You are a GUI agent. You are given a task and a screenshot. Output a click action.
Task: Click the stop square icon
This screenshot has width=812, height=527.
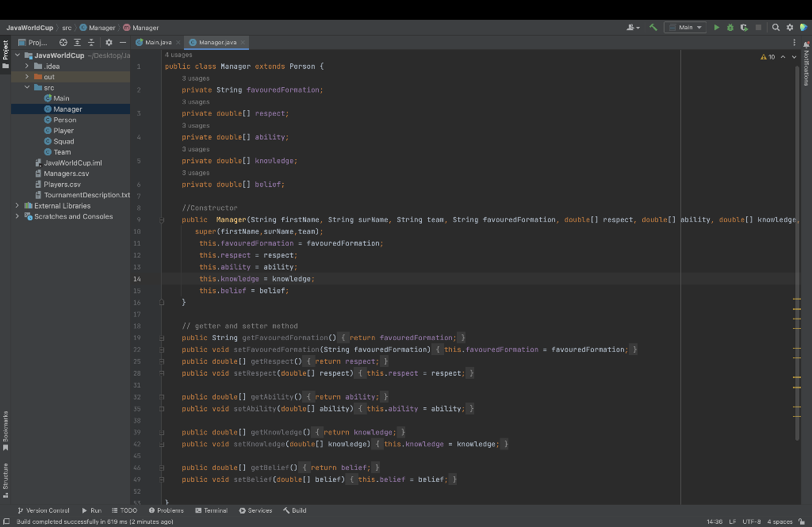pyautogui.click(x=759, y=28)
